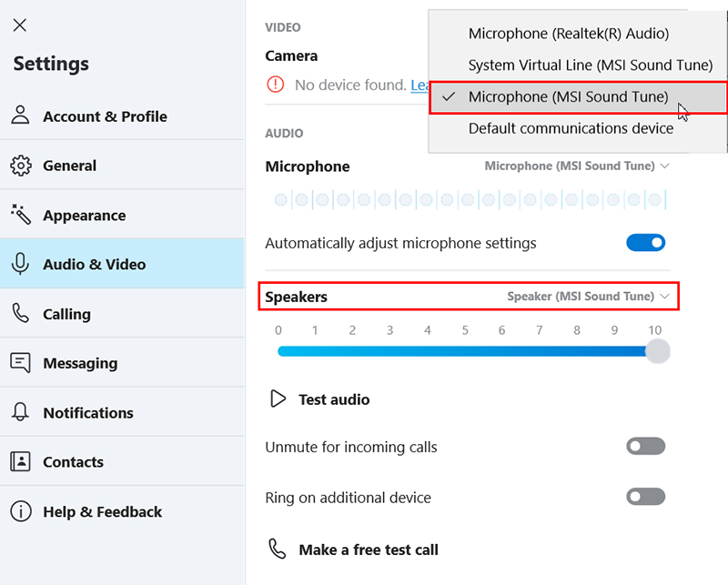
Task: Select the Audio & Video section
Action: (122, 264)
